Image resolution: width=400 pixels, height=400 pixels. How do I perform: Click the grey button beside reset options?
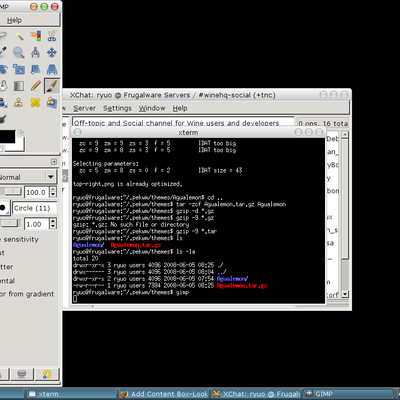click(x=22, y=374)
